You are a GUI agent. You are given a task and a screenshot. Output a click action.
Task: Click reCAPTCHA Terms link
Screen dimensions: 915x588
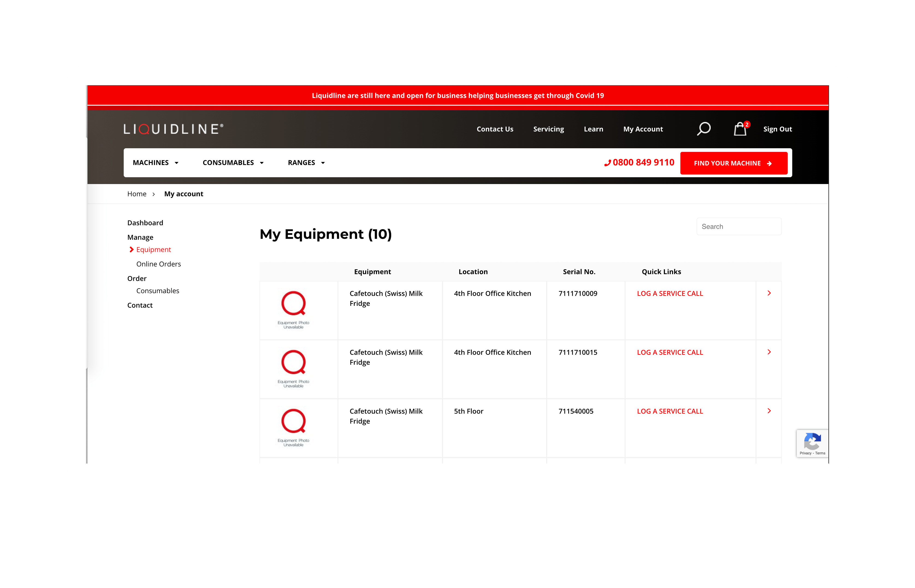[820, 453]
